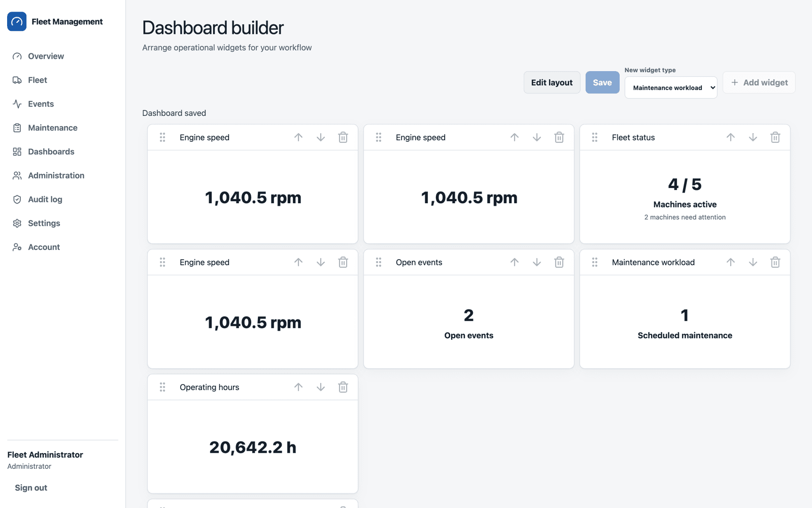Image resolution: width=812 pixels, height=508 pixels.
Task: Move down the Engine speed widget beside Fleet status
Action: [537, 138]
